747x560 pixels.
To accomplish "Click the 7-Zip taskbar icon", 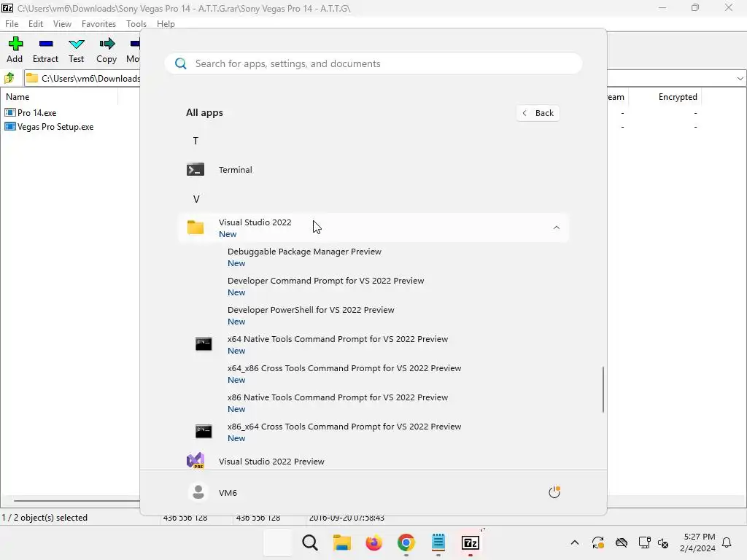I will click(471, 542).
